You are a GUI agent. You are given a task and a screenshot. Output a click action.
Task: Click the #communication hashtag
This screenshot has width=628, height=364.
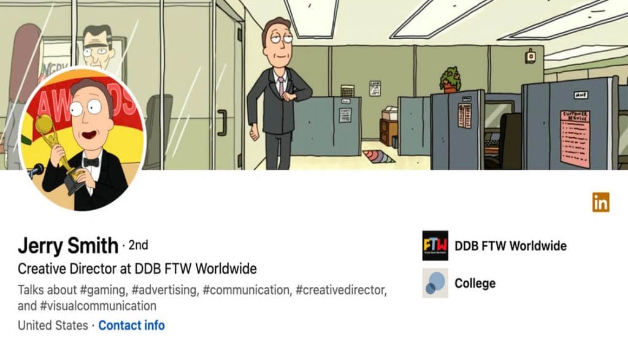click(x=247, y=290)
